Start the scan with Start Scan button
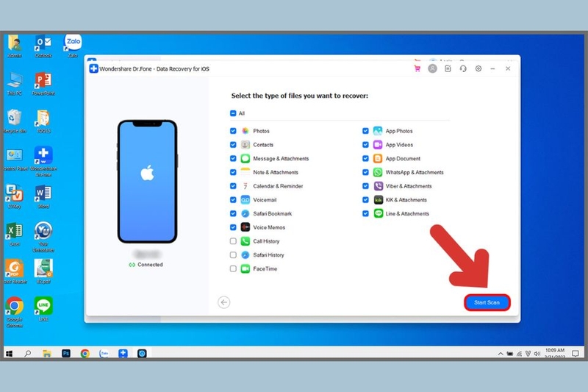Screen dimensions: 588x392 pos(487,302)
